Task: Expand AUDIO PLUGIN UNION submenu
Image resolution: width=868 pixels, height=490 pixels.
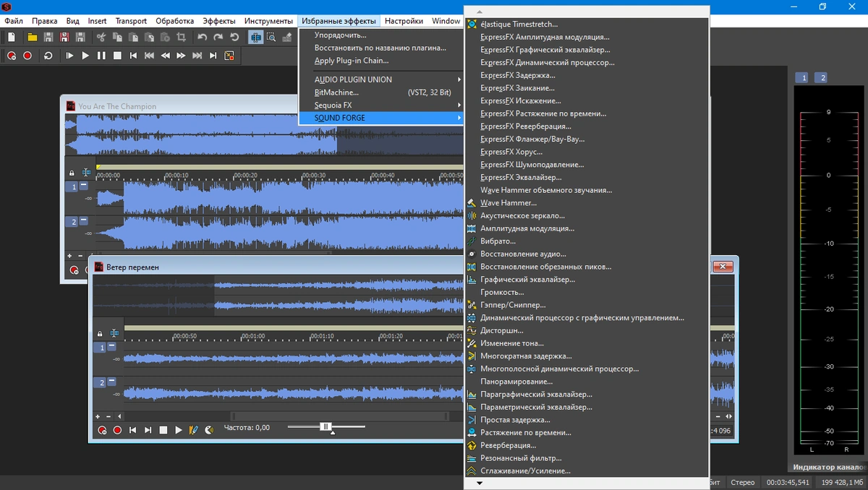Action: [x=380, y=79]
